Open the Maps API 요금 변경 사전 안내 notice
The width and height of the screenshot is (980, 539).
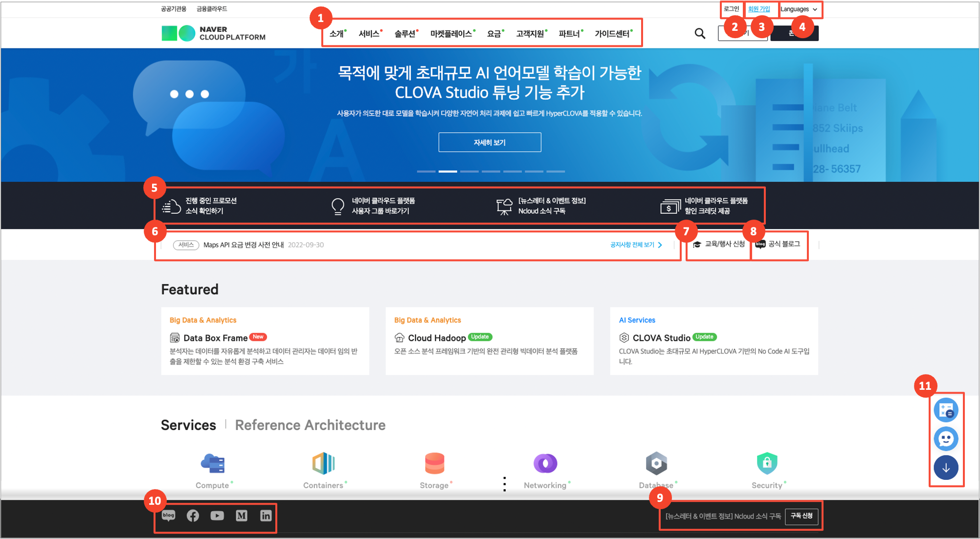(244, 245)
